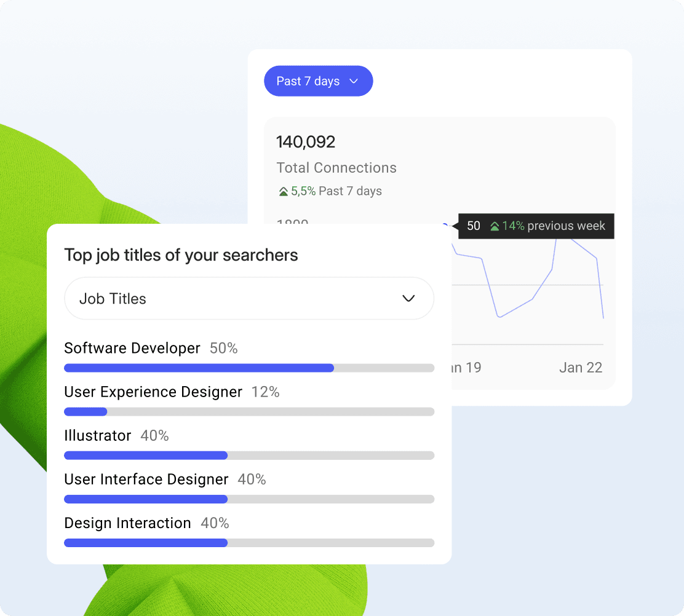This screenshot has width=684, height=616.
Task: Click the chevron on the Past 7 days button
Action: tap(354, 81)
